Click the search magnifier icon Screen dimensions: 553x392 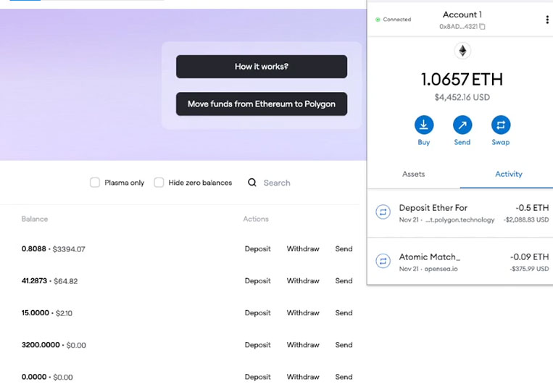251,183
